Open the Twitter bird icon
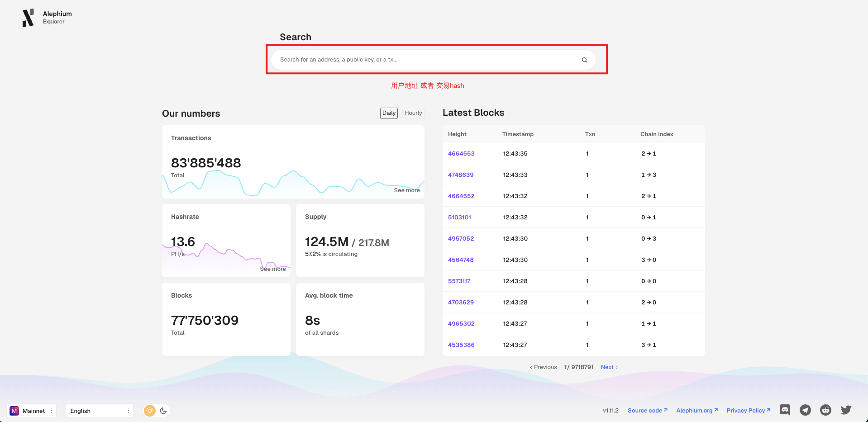The image size is (868, 422). pyautogui.click(x=846, y=410)
